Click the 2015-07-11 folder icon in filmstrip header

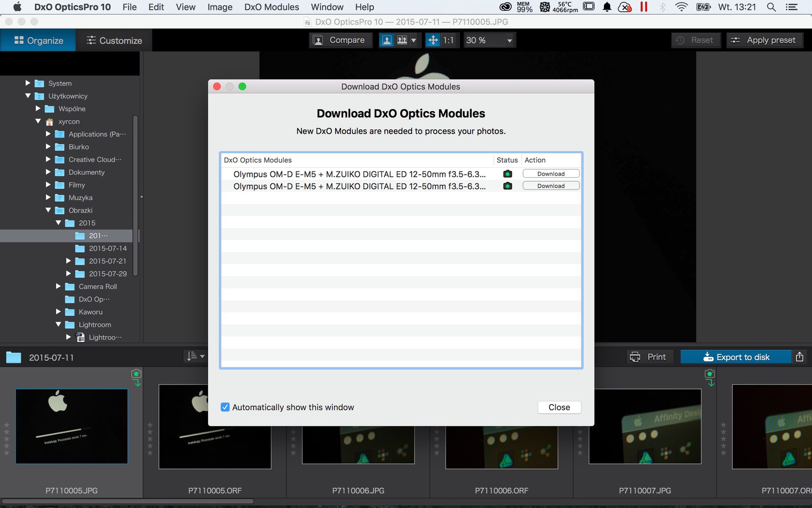[x=14, y=357]
